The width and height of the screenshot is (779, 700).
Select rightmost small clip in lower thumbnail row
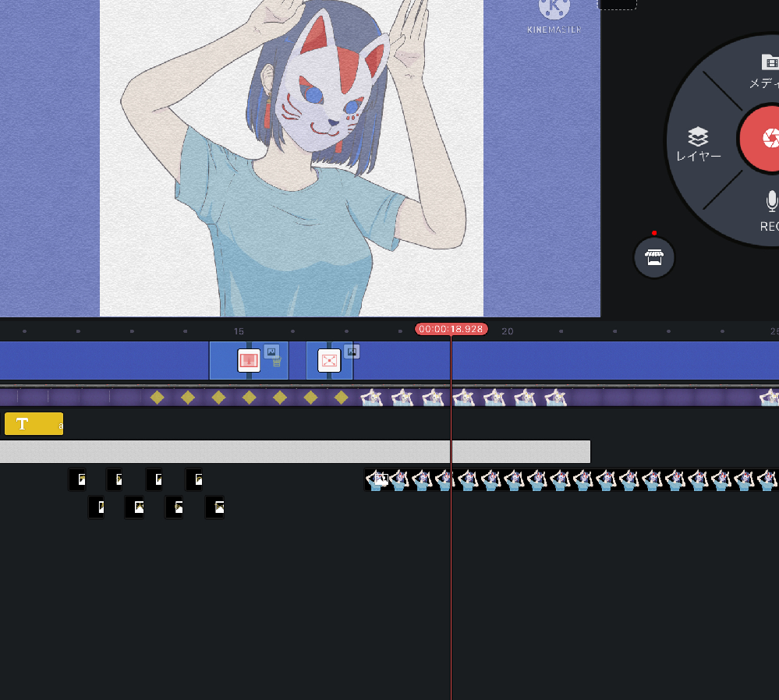click(214, 507)
